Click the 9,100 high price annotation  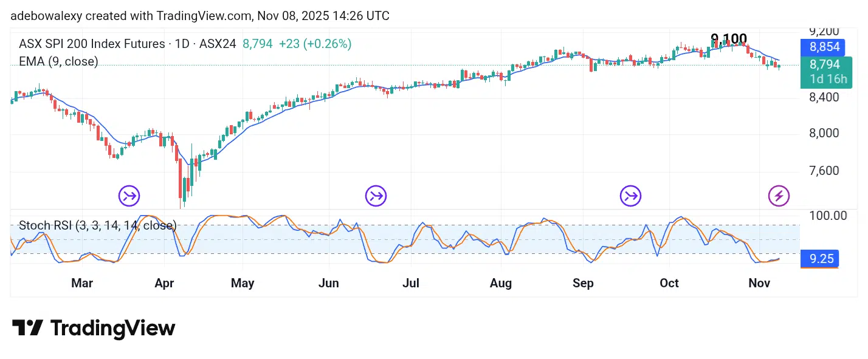[x=728, y=39]
